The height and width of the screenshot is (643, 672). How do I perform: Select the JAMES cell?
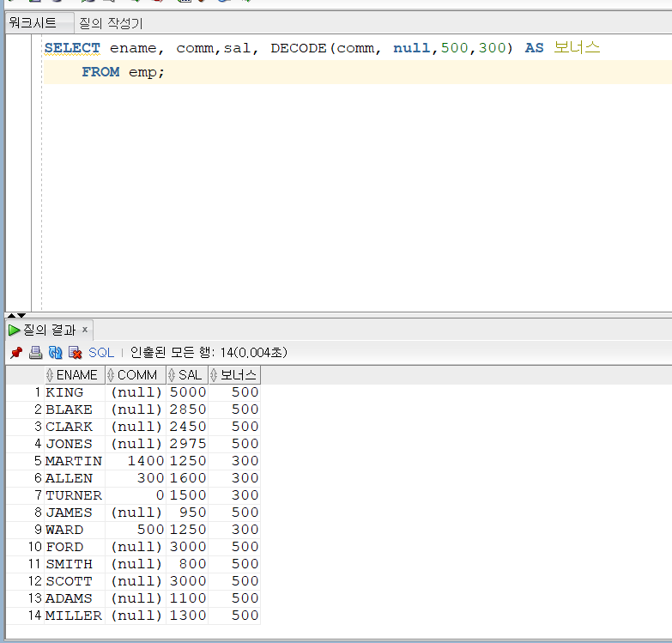pyautogui.click(x=75, y=513)
